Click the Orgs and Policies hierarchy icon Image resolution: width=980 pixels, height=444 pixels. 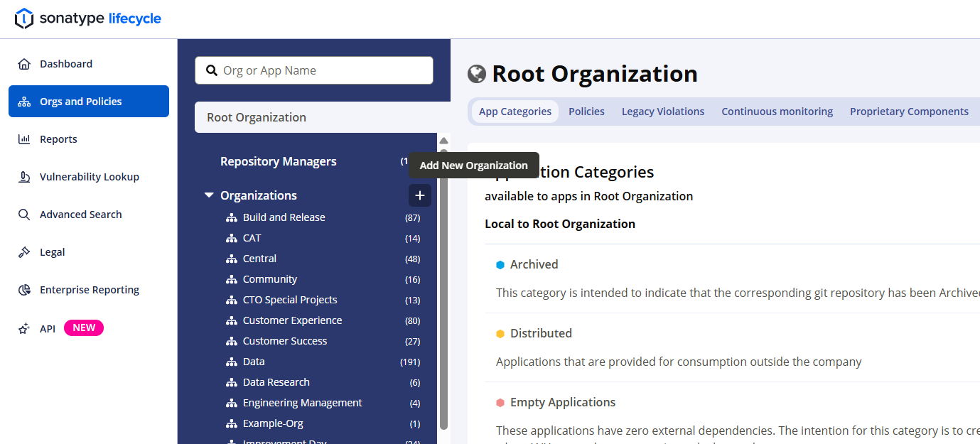[24, 102]
